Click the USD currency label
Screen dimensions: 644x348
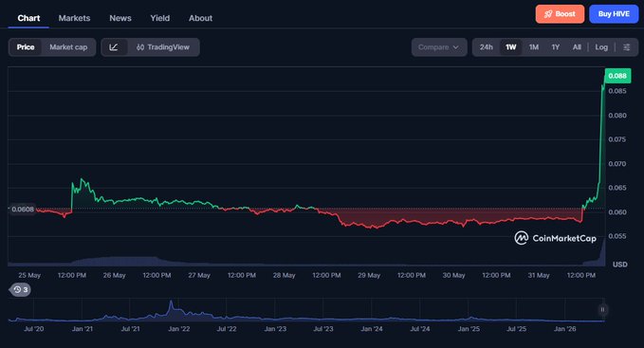(x=619, y=265)
